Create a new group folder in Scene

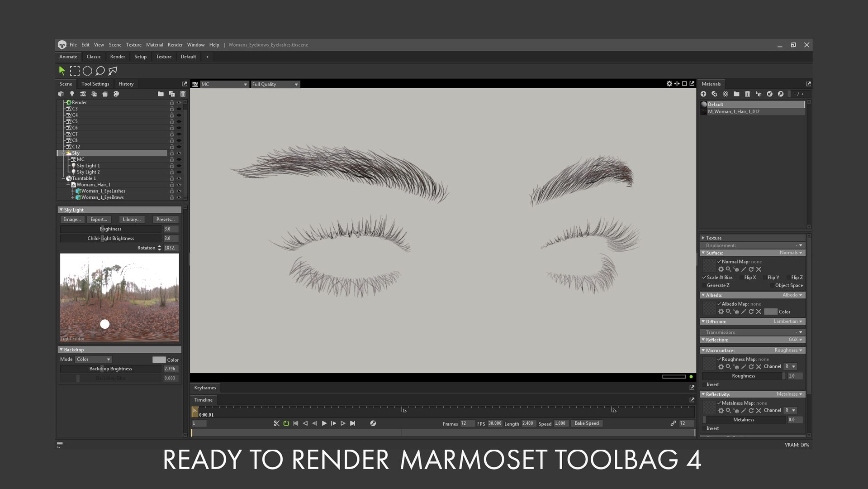(161, 94)
